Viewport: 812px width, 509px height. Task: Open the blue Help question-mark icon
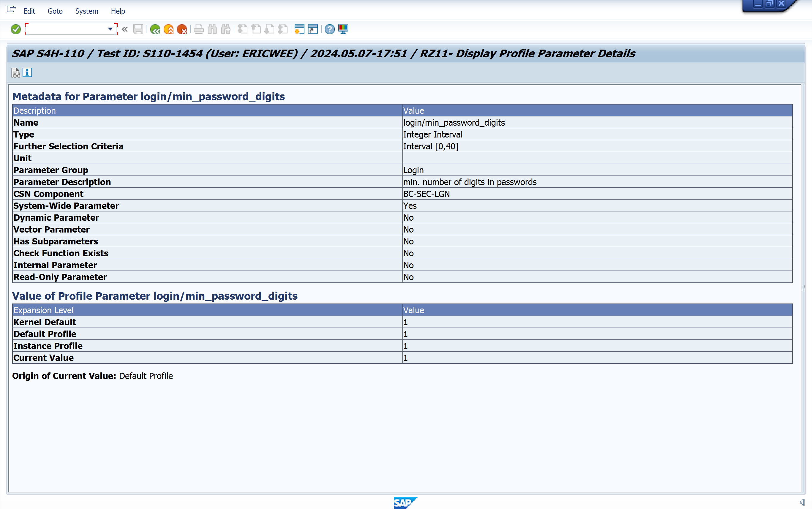[x=330, y=29]
